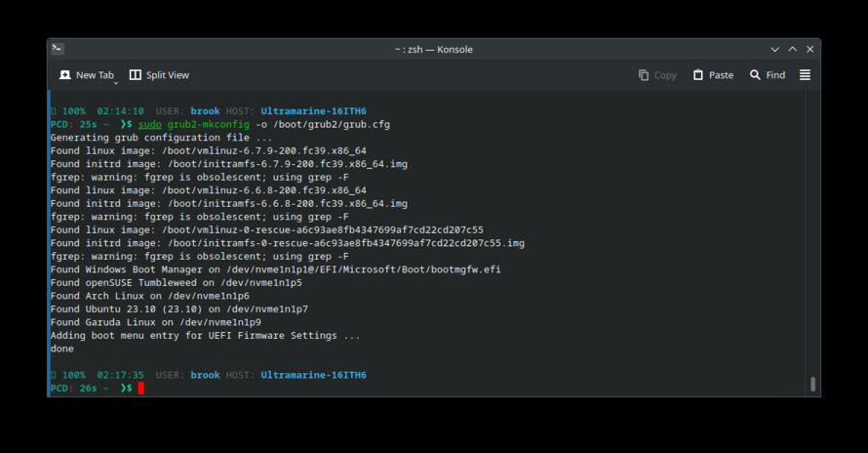The width and height of the screenshot is (868, 453).
Task: Click the vmlinuz-0-rescue linux image line
Action: click(267, 230)
